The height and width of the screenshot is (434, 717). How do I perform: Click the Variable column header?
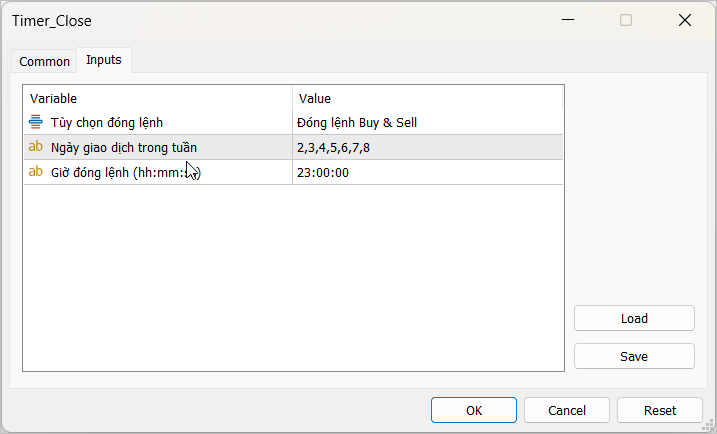tap(158, 99)
